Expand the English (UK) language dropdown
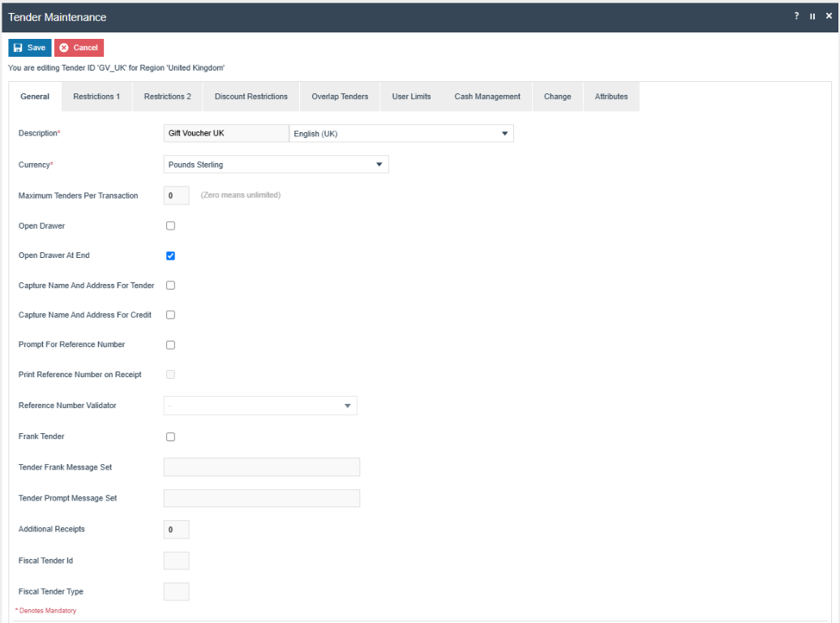 pyautogui.click(x=401, y=134)
